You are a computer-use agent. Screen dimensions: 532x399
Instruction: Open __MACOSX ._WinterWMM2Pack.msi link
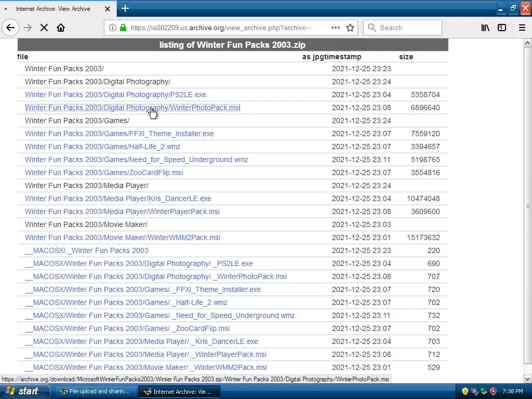[146, 367]
